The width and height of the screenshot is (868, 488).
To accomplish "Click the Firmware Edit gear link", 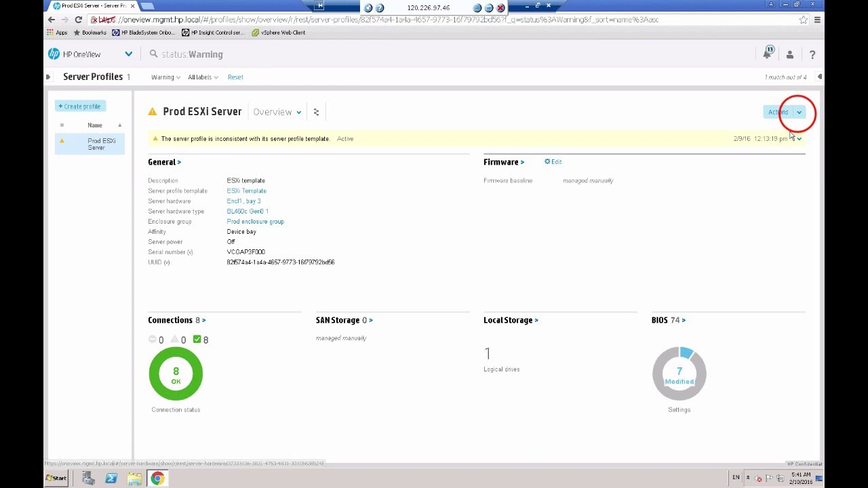I will tap(553, 162).
